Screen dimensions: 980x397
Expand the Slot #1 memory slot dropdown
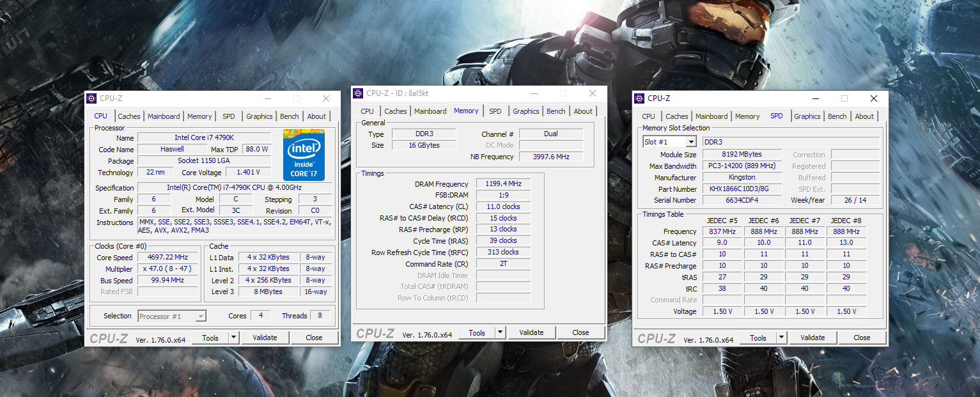tap(691, 142)
